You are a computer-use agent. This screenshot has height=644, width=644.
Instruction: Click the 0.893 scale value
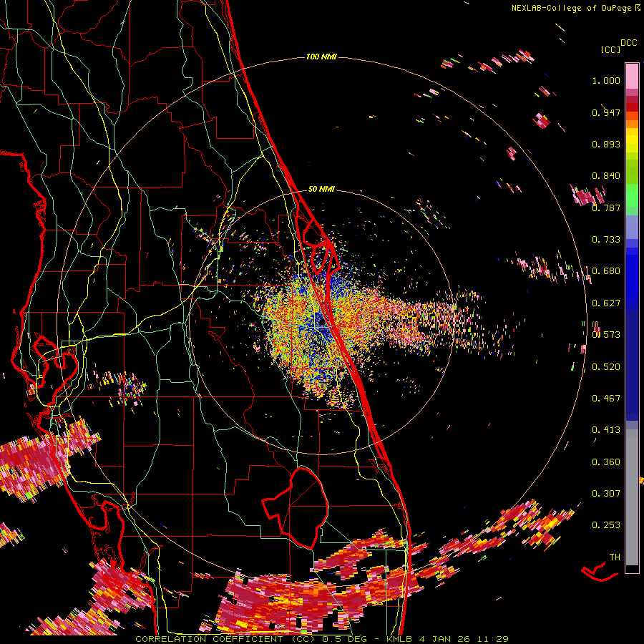(606, 144)
